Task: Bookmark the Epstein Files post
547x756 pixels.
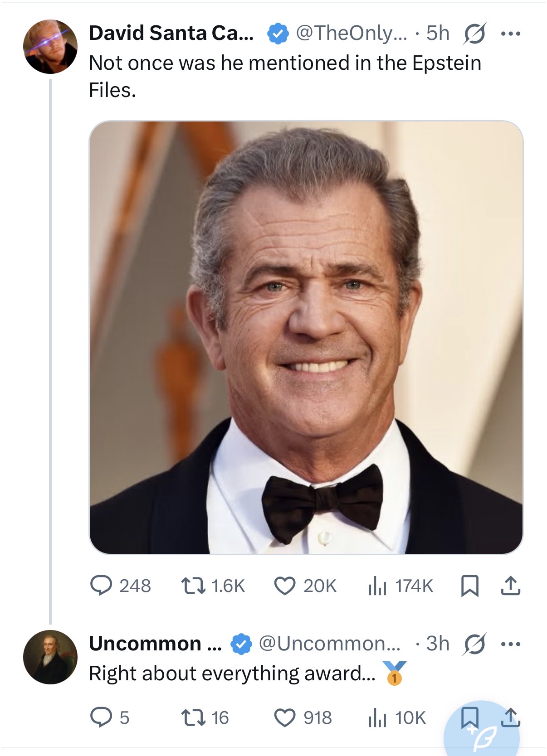Action: point(469,585)
